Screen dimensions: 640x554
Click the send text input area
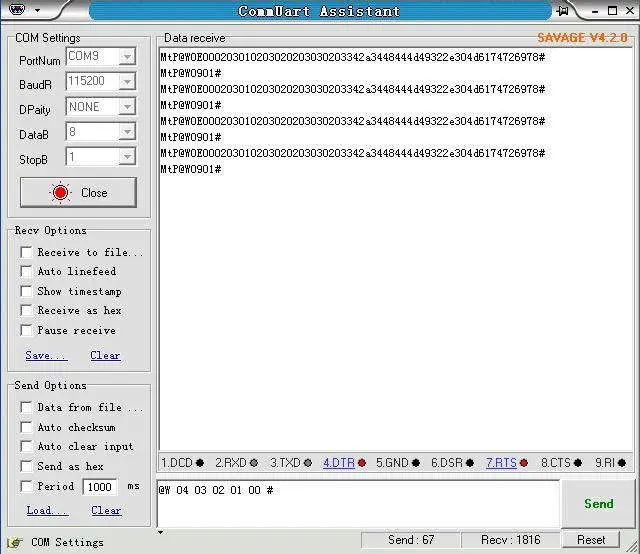[358, 504]
